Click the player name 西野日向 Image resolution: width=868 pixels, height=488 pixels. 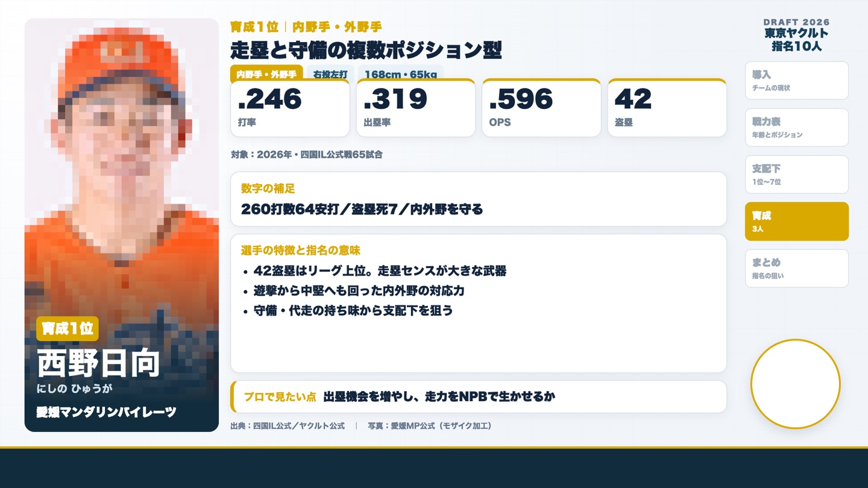coord(98,363)
